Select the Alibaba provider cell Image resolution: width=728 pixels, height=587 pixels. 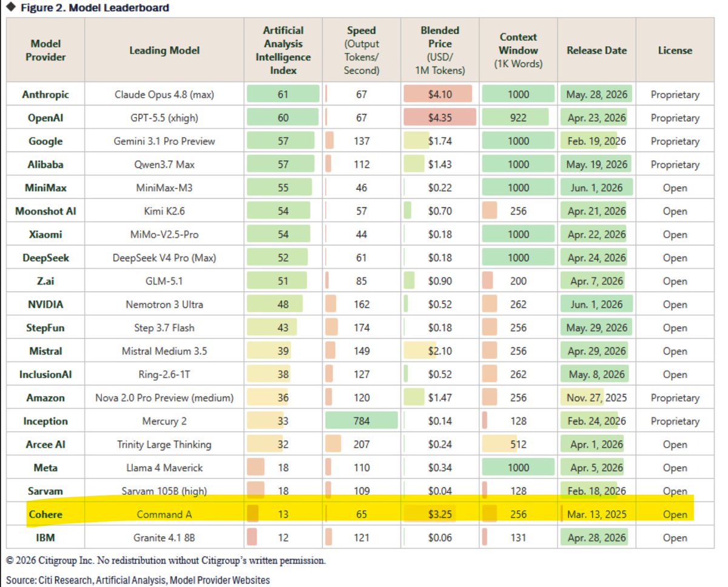[x=45, y=164]
